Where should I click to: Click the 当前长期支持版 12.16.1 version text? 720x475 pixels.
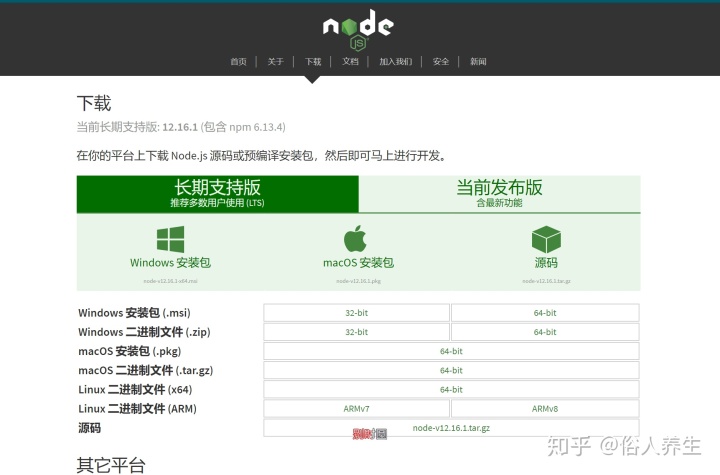tap(181, 127)
